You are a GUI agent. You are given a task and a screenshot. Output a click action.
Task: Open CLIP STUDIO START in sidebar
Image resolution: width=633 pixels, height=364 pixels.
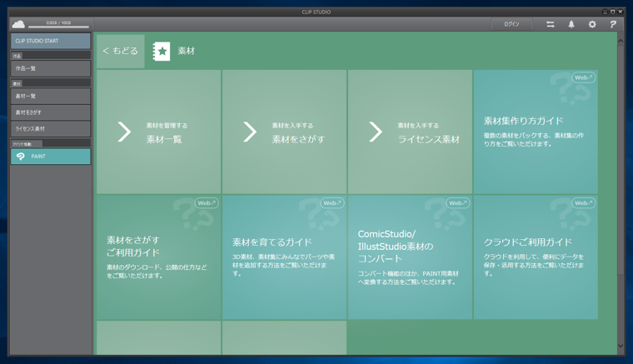[x=51, y=41]
